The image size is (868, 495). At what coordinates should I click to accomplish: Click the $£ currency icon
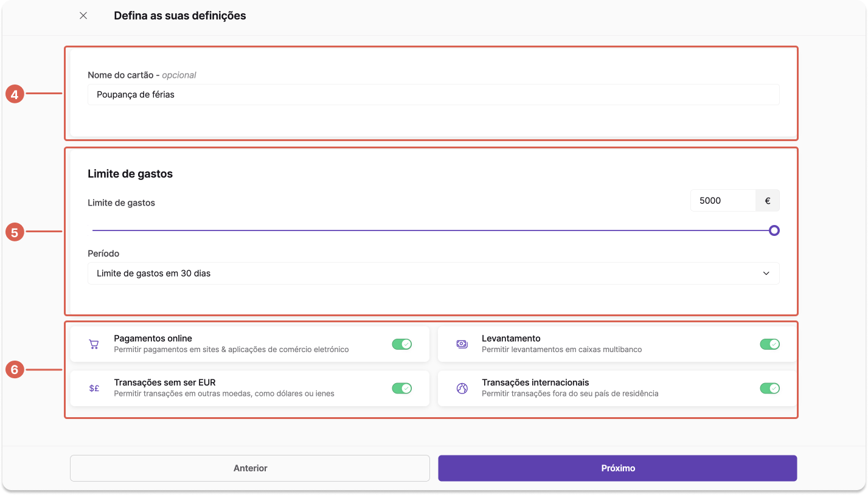(x=94, y=389)
